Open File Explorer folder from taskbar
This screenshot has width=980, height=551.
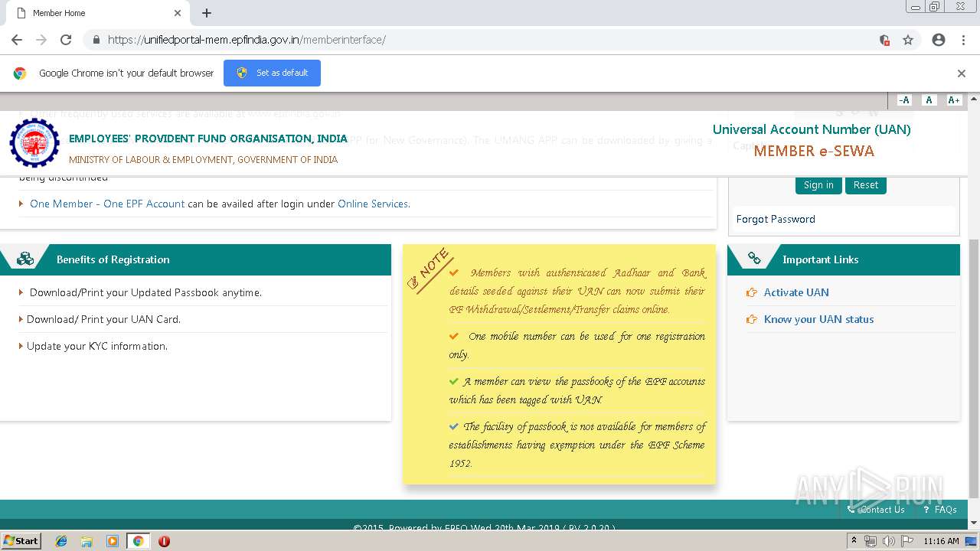87,541
